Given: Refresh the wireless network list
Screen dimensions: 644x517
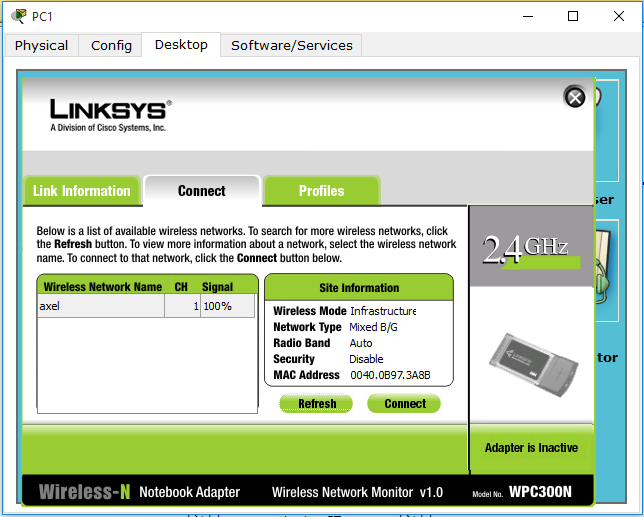Looking at the screenshot, I should (316, 404).
